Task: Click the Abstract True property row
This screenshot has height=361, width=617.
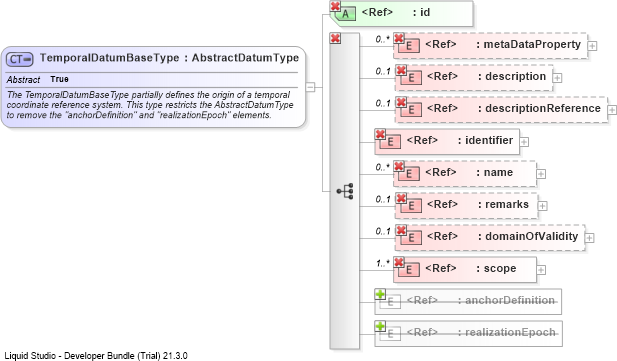Action: [152, 80]
